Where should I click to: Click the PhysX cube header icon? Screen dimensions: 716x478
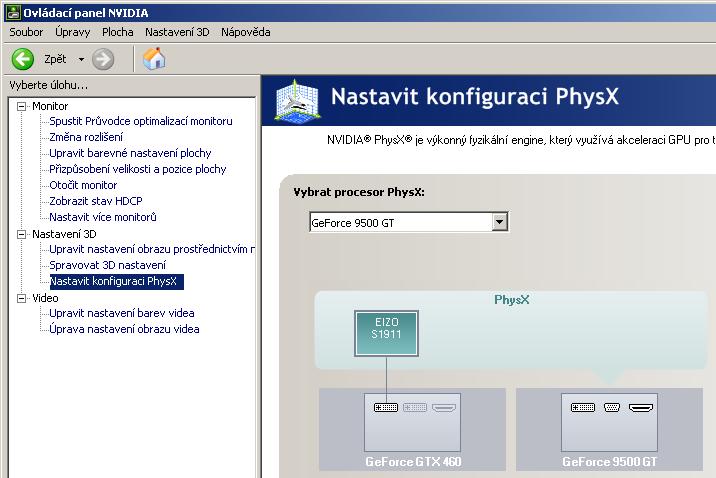[x=297, y=100]
